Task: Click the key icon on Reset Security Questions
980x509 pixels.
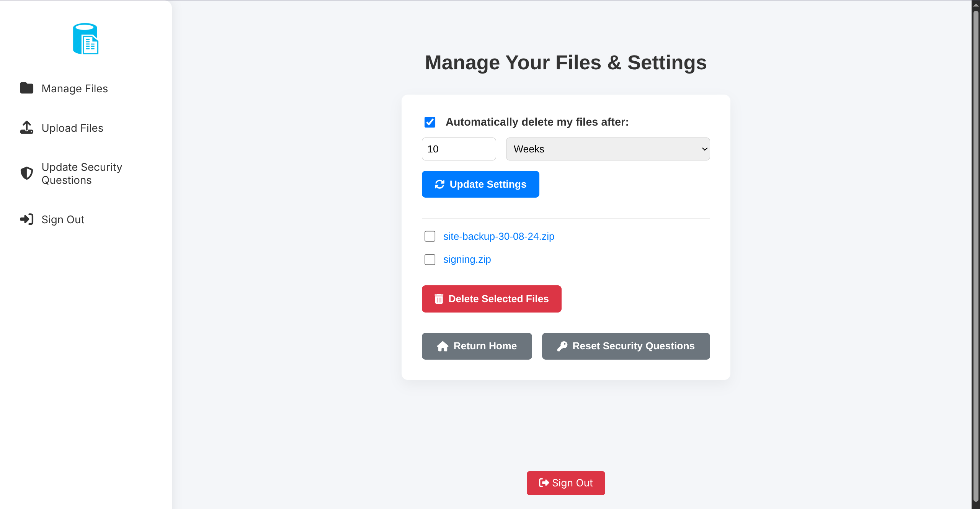Action: [x=562, y=346]
